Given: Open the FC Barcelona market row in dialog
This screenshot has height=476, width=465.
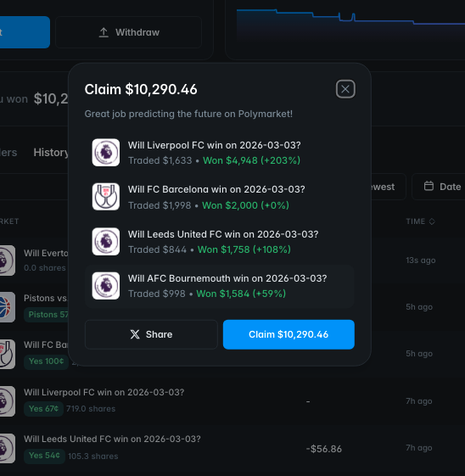Looking at the screenshot, I should tap(220, 197).
